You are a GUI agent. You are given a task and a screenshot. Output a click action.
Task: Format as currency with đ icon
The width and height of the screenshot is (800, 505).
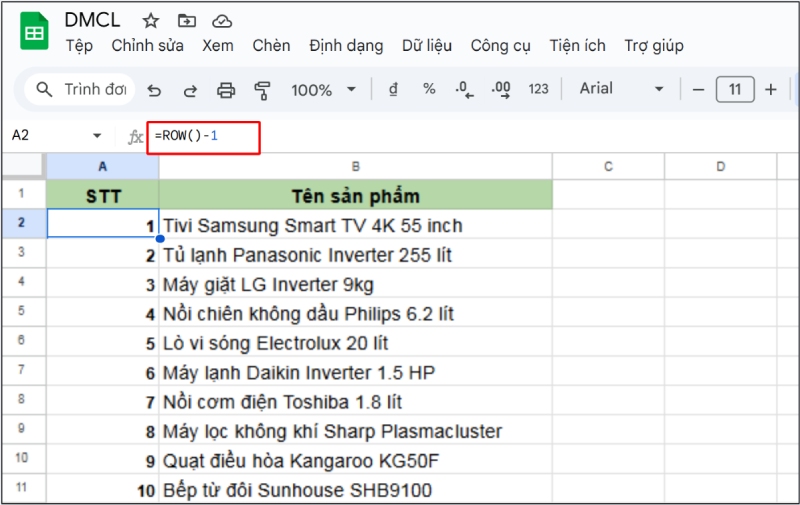pyautogui.click(x=393, y=89)
